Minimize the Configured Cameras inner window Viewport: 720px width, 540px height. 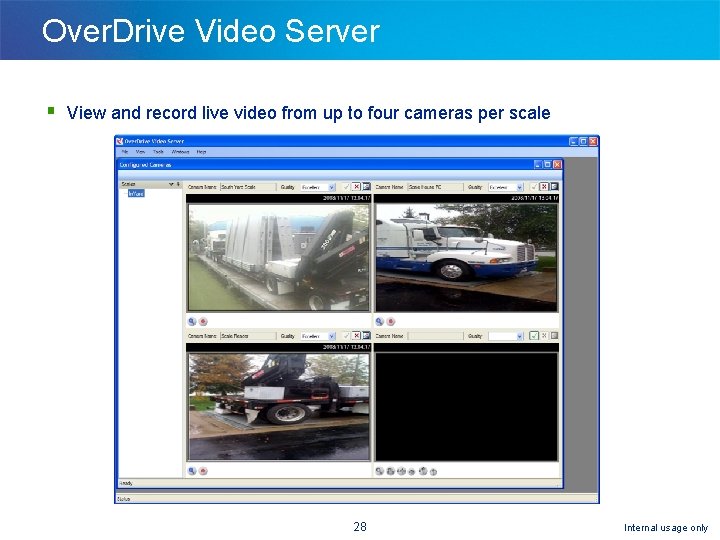(538, 164)
